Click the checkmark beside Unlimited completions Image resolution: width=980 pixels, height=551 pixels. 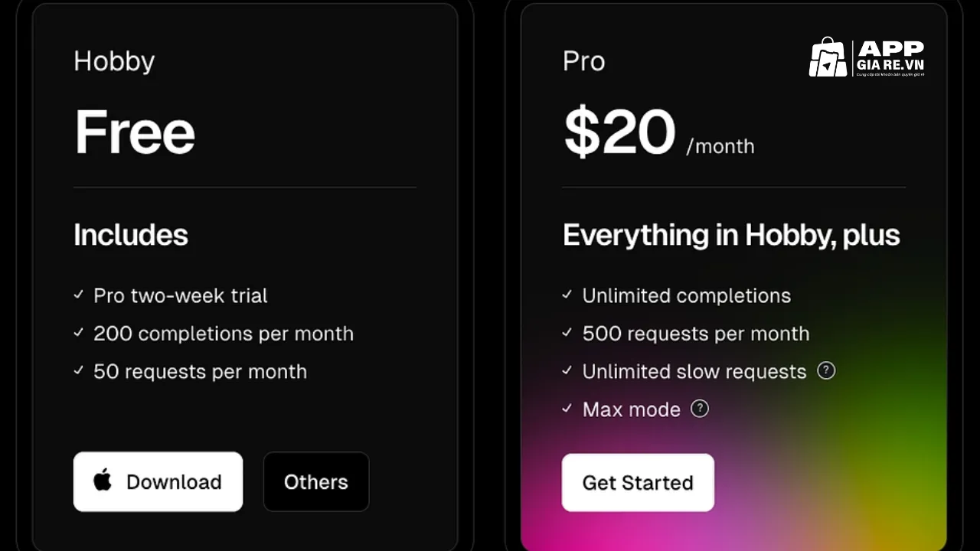tap(567, 295)
